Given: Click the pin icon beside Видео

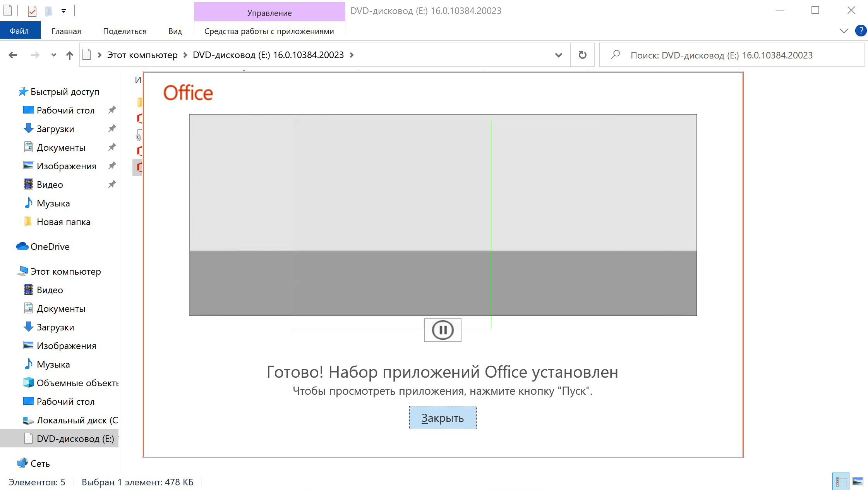Looking at the screenshot, I should [112, 184].
